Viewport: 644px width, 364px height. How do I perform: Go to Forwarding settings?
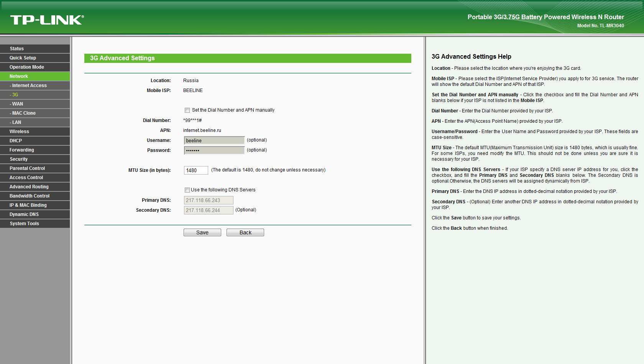pyautogui.click(x=35, y=150)
